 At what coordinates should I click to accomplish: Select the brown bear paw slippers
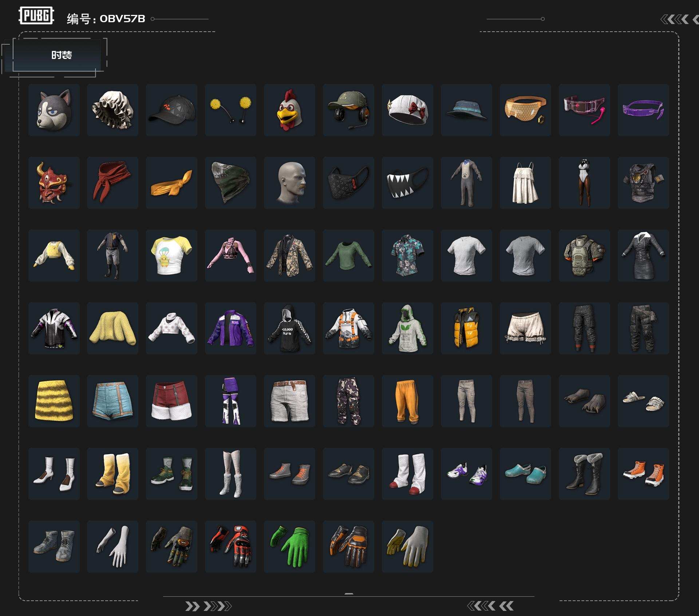[585, 401]
